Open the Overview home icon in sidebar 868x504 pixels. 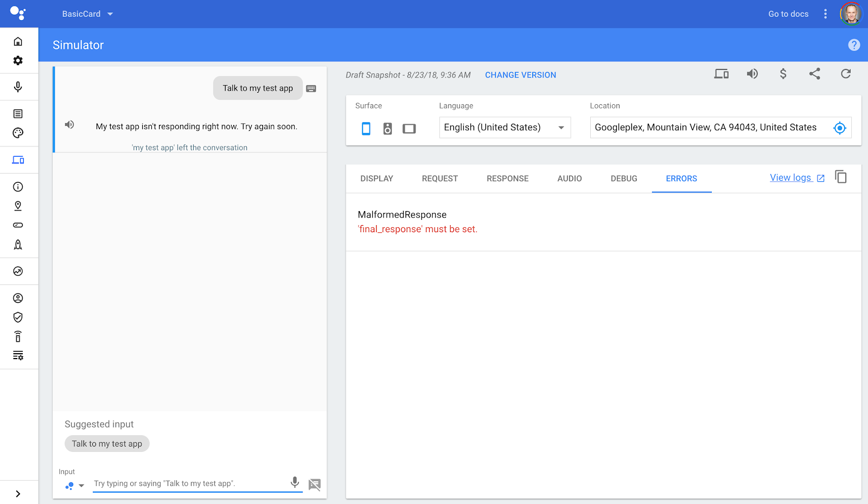(x=18, y=41)
